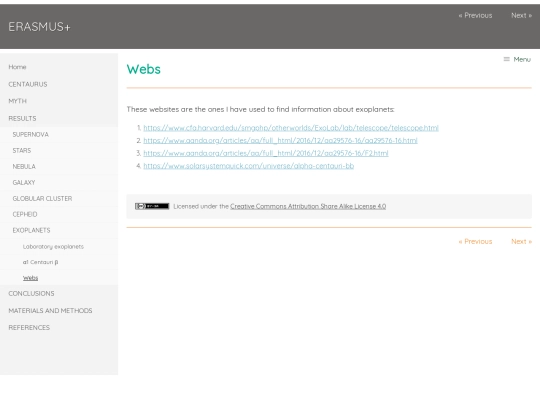The height and width of the screenshot is (405, 540).
Task: Open the solarsystemquick.com alpha-centauri-bb link
Action: coord(249,166)
